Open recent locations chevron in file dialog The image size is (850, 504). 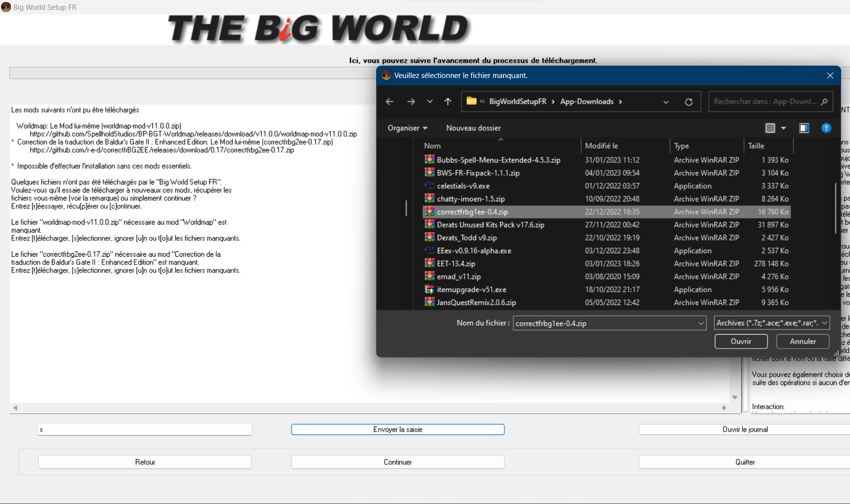[x=430, y=102]
